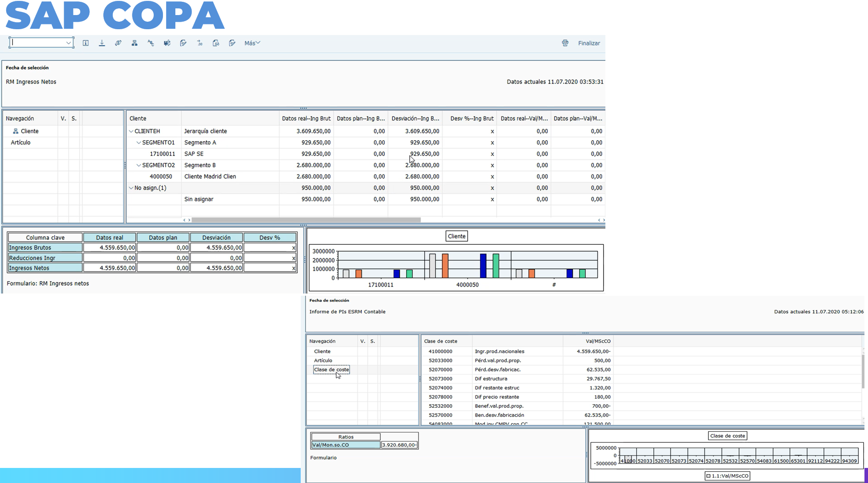Click the orange bar for 4000050 in chart
Image resolution: width=868 pixels, height=483 pixels.
[x=445, y=266]
